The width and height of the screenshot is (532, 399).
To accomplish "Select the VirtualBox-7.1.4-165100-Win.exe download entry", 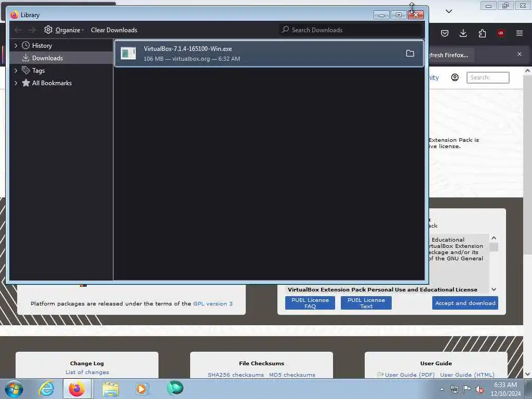I will [x=269, y=54].
